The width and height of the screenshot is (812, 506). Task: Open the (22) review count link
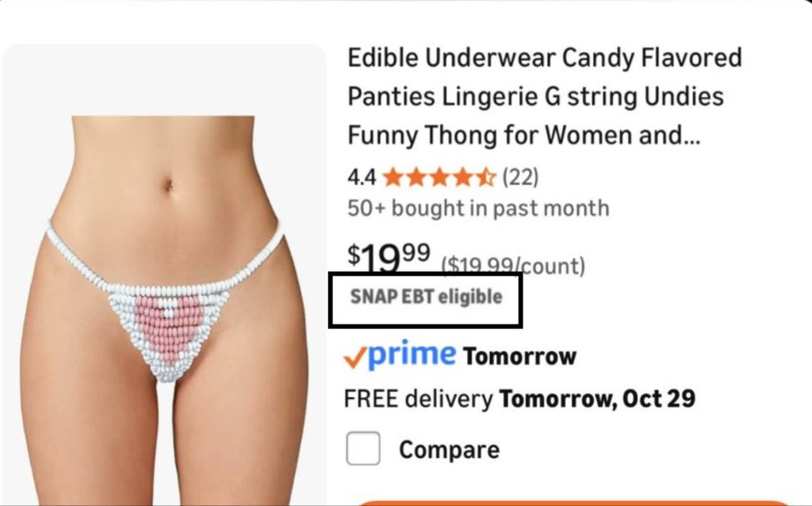point(520,177)
